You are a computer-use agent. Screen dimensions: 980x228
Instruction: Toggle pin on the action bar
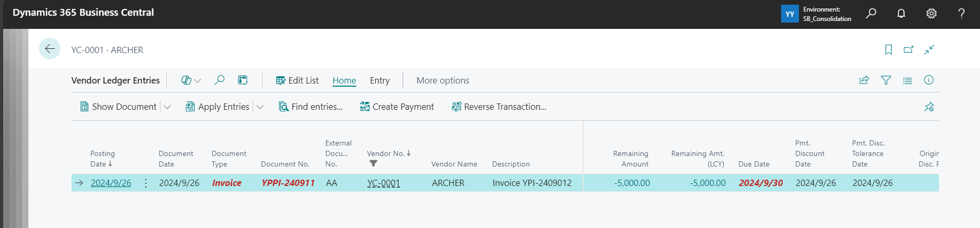coord(929,107)
